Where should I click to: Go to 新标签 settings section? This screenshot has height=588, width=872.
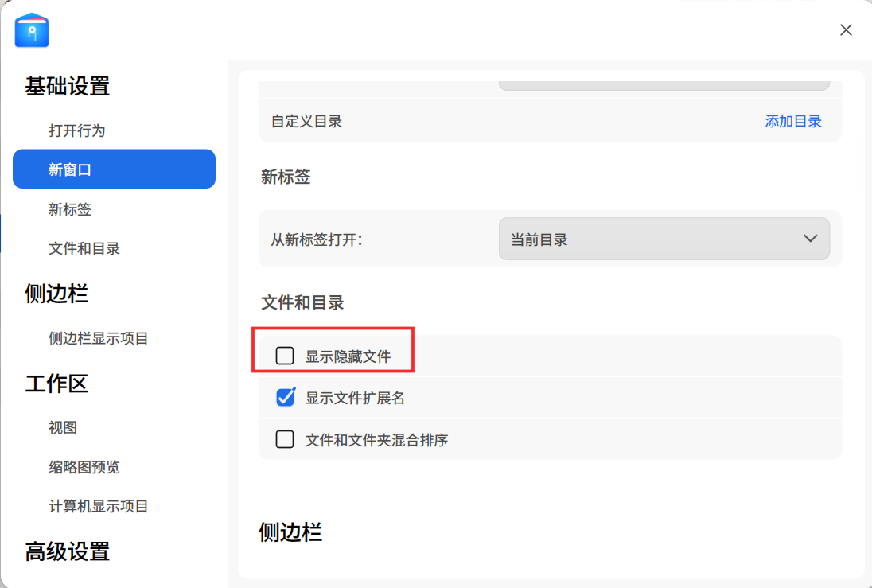coord(70,209)
